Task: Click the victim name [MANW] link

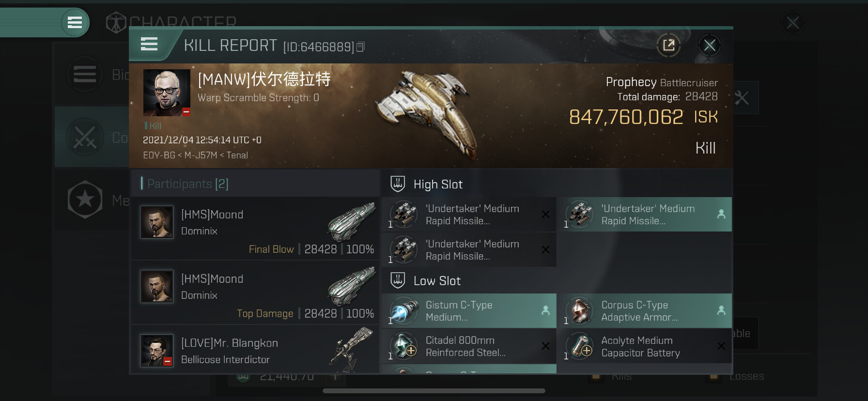Action: click(x=264, y=79)
